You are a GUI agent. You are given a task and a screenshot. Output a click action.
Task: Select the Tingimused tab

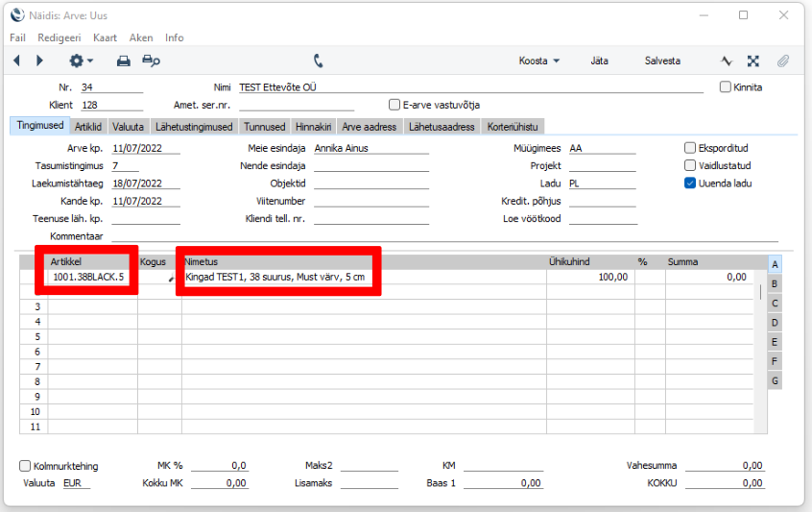[x=40, y=126]
